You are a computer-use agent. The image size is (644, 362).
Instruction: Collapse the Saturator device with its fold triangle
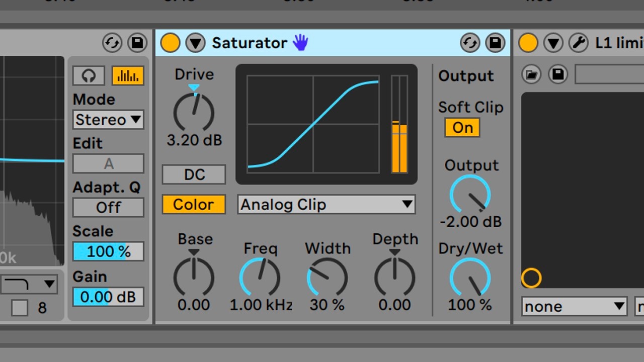[x=195, y=43]
